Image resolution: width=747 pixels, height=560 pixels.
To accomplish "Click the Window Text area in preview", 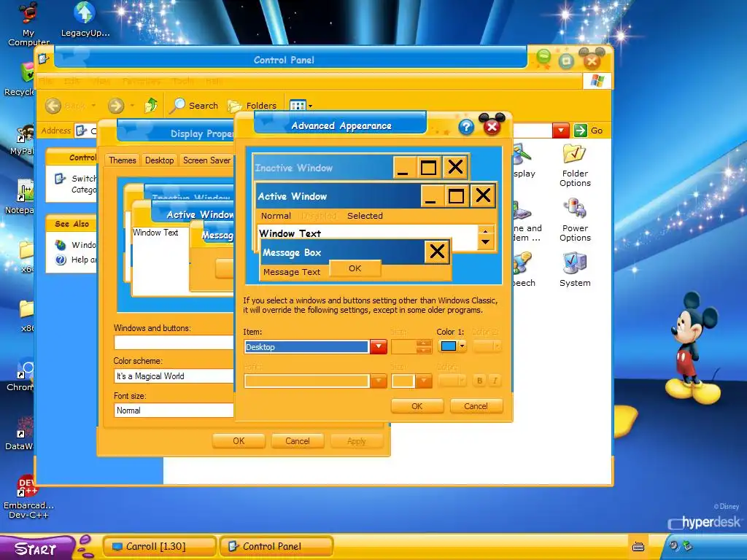I will pyautogui.click(x=290, y=233).
